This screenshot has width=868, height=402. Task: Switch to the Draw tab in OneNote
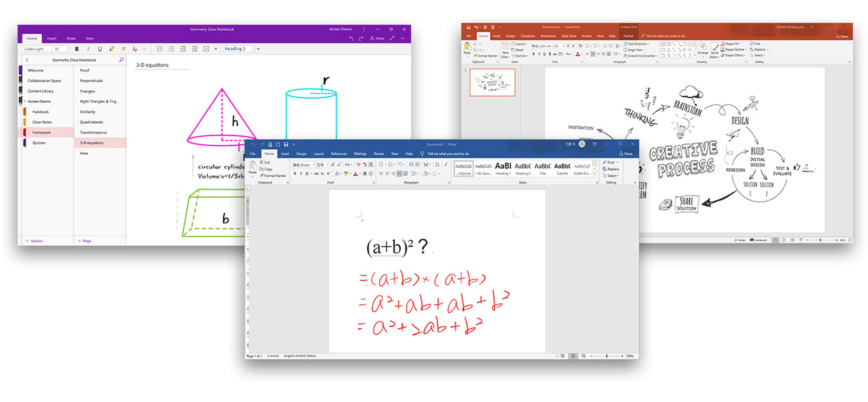coord(71,39)
